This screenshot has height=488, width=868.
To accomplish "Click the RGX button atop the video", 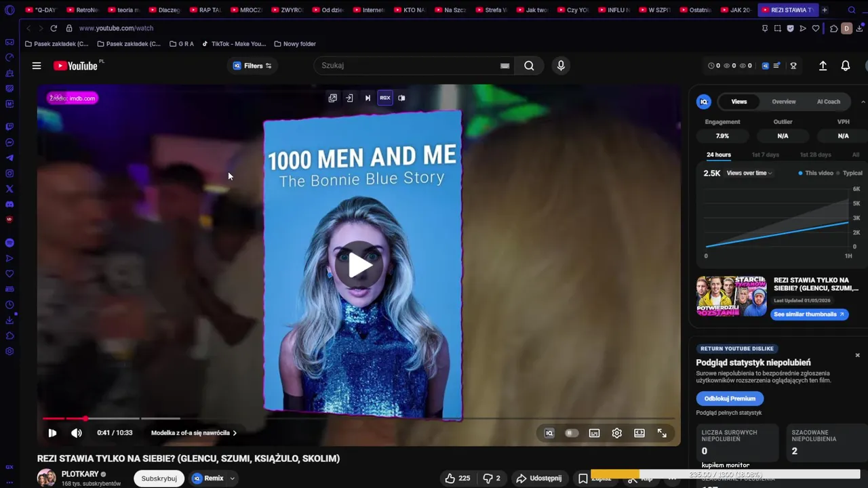I will coord(385,98).
